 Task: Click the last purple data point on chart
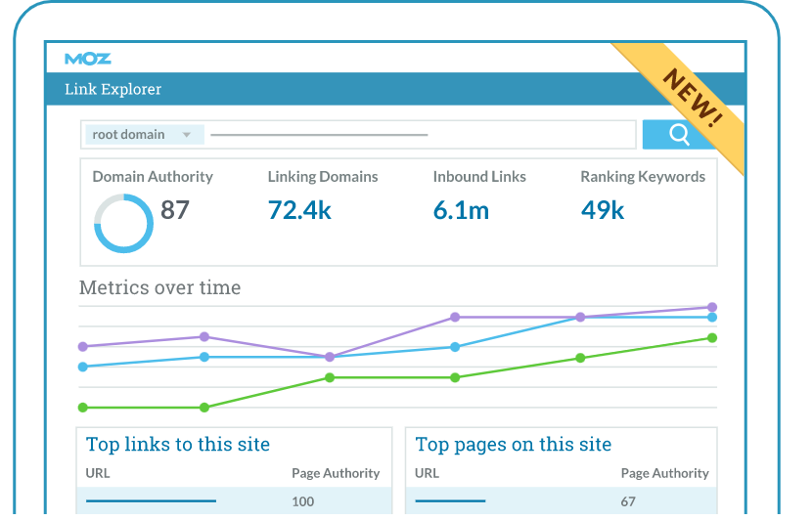[712, 307]
